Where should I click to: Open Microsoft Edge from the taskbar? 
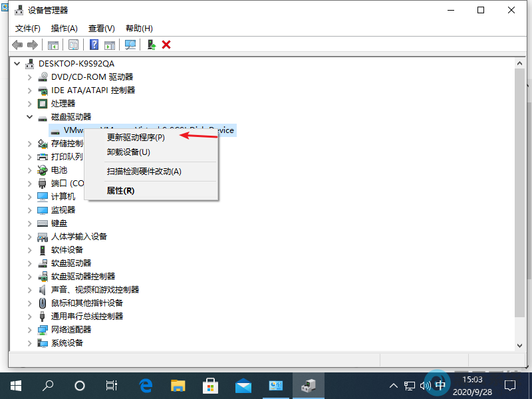point(146,386)
